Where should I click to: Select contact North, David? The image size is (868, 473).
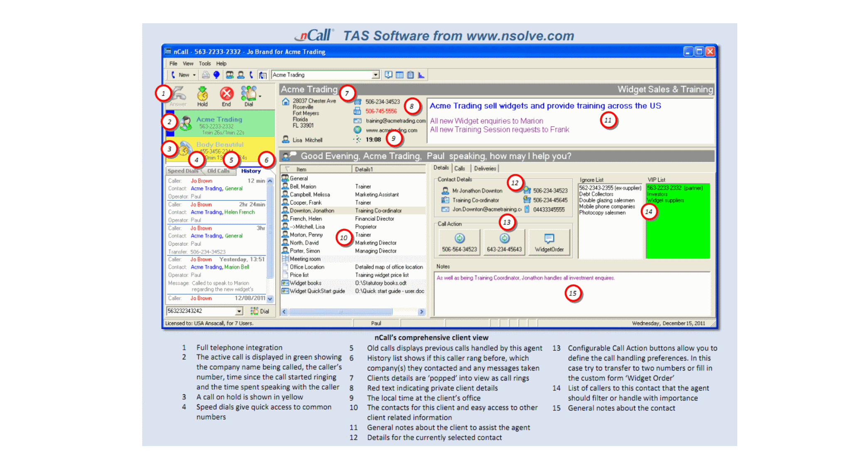click(x=353, y=243)
